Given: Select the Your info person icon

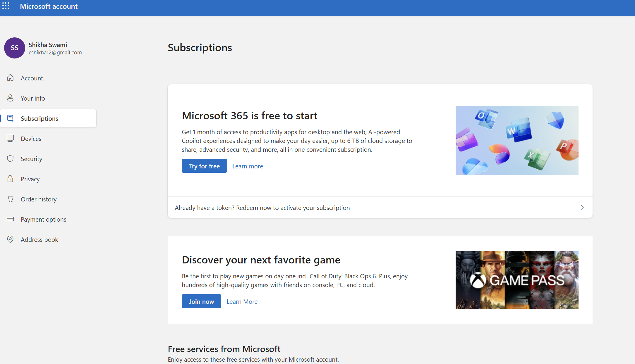Looking at the screenshot, I should (x=10, y=98).
